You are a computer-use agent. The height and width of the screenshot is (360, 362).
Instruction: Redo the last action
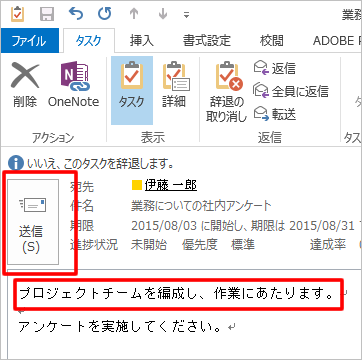coord(104,14)
